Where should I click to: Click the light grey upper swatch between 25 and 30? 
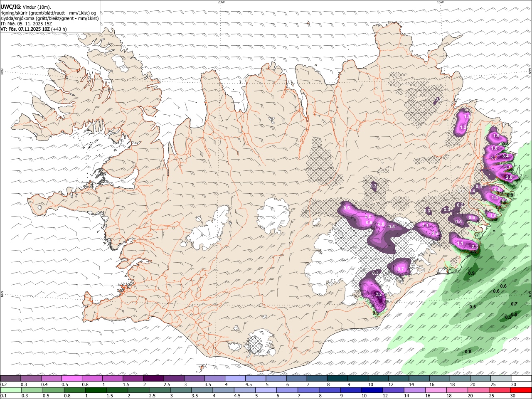point(500,379)
